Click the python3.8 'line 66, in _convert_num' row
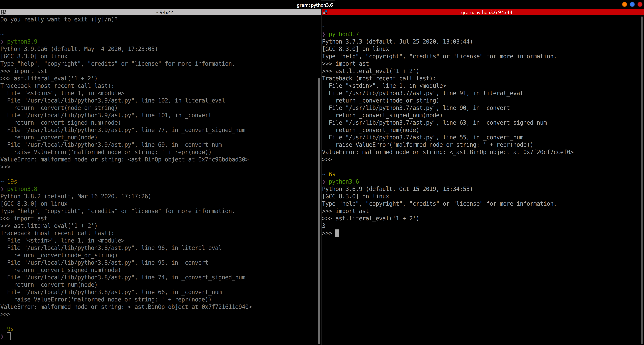Image resolution: width=644 pixels, height=345 pixels. (114, 292)
